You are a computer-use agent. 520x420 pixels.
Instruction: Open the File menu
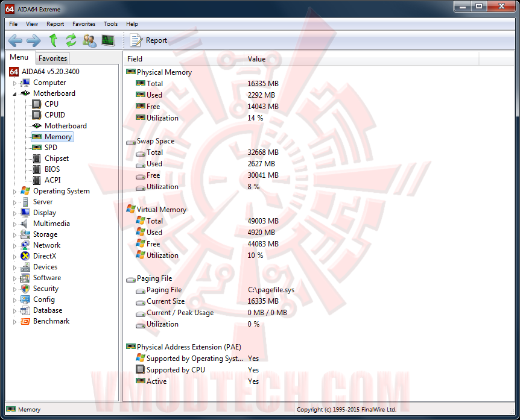click(x=13, y=24)
